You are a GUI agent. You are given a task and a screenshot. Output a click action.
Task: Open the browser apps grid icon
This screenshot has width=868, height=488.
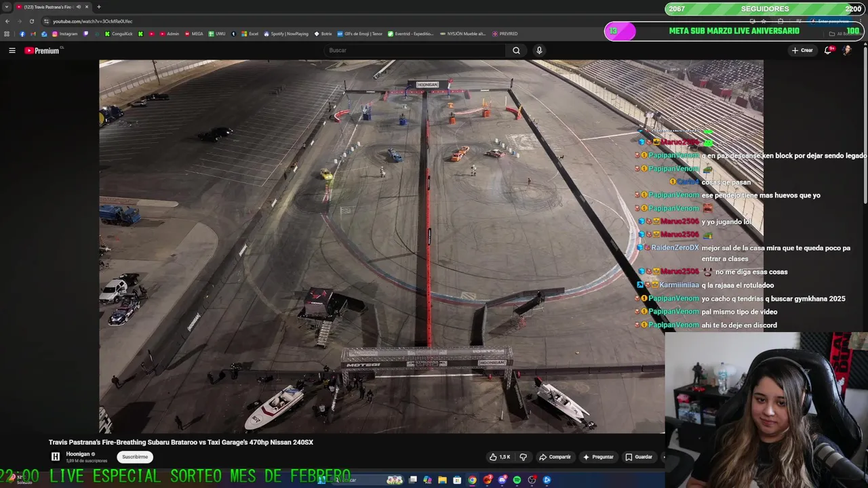(x=7, y=34)
